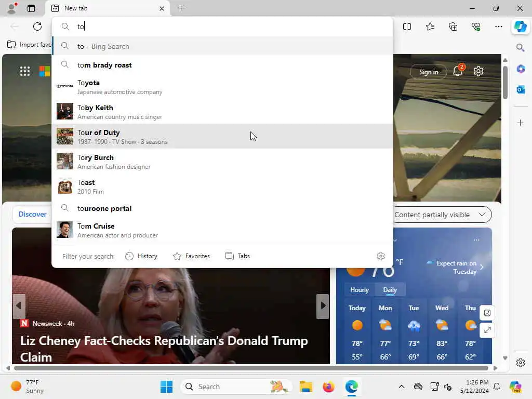Click the vertical page scrollbar
532x399 pixels.
[505, 83]
